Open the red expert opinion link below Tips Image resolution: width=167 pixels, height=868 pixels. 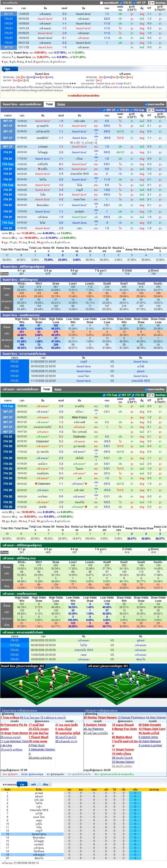pos(83,95)
